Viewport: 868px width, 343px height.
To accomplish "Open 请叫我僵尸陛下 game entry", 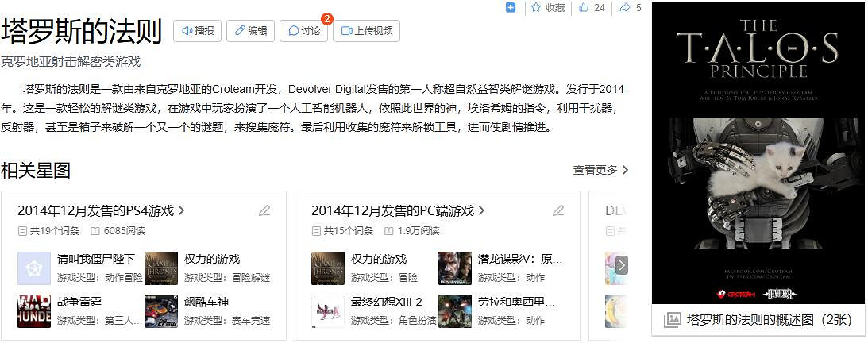I will coord(96,259).
